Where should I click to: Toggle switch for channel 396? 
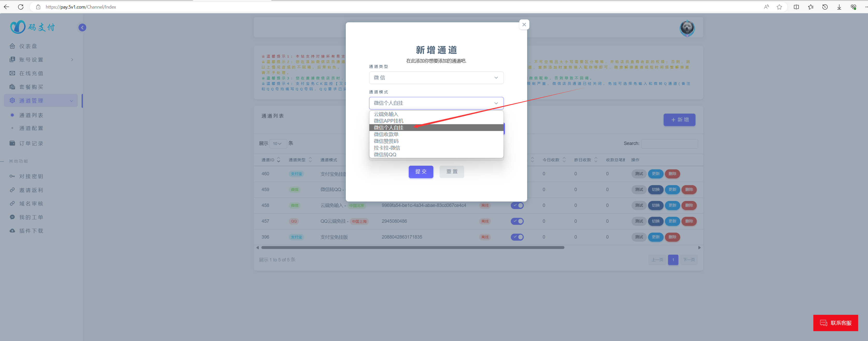(x=517, y=237)
